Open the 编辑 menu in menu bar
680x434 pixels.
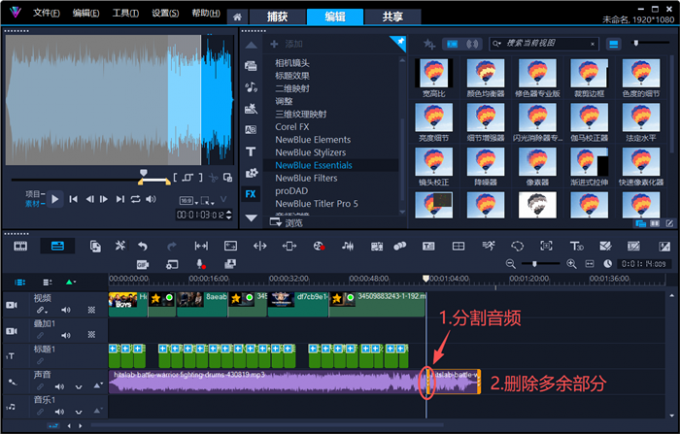86,13
